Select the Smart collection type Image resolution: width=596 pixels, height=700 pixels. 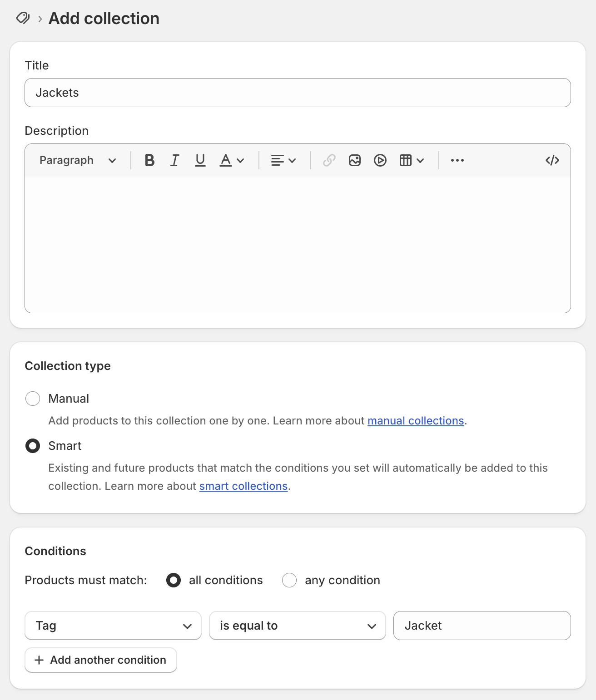click(33, 446)
